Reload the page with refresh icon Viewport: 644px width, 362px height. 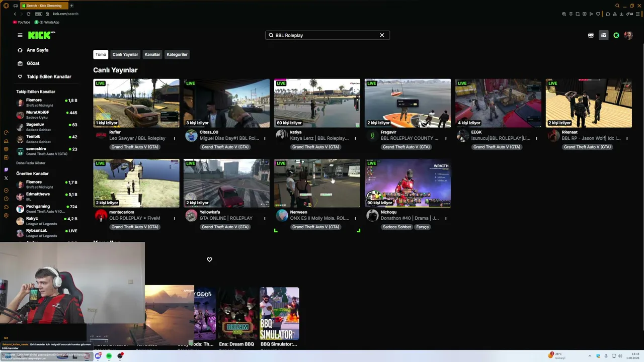(29, 14)
